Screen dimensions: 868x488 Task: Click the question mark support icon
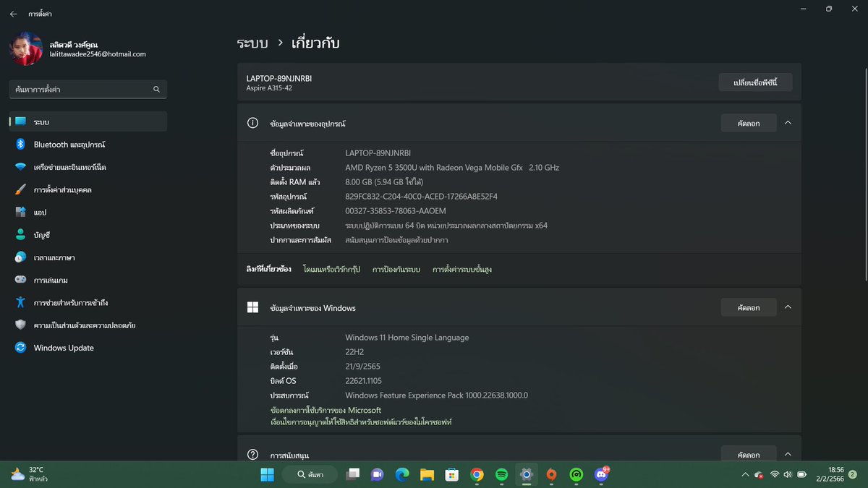[x=252, y=455]
